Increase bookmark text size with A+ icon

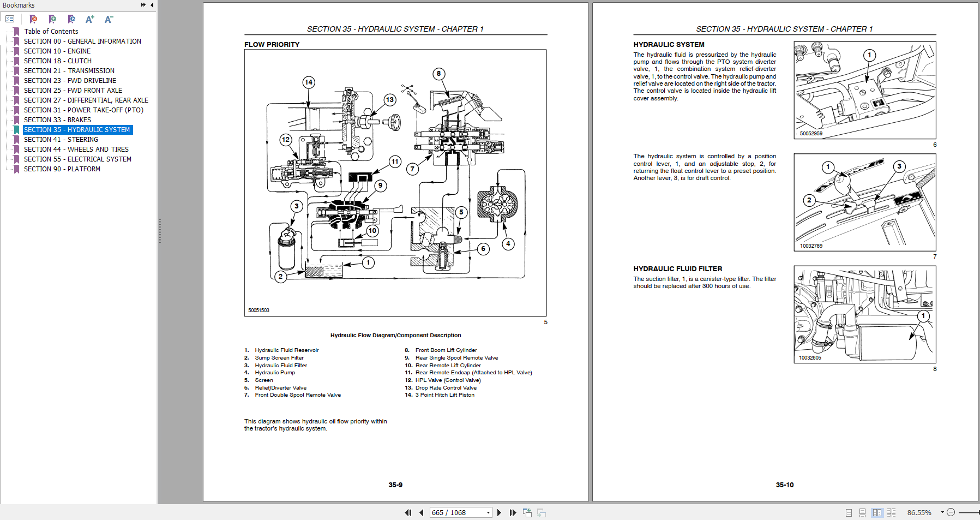point(89,19)
